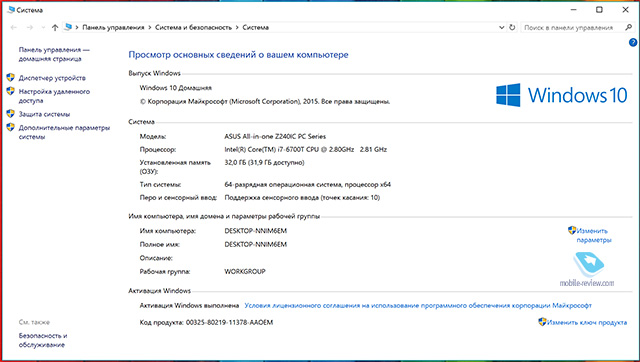
Task: Open 'Защита системы' link
Action: point(44,114)
